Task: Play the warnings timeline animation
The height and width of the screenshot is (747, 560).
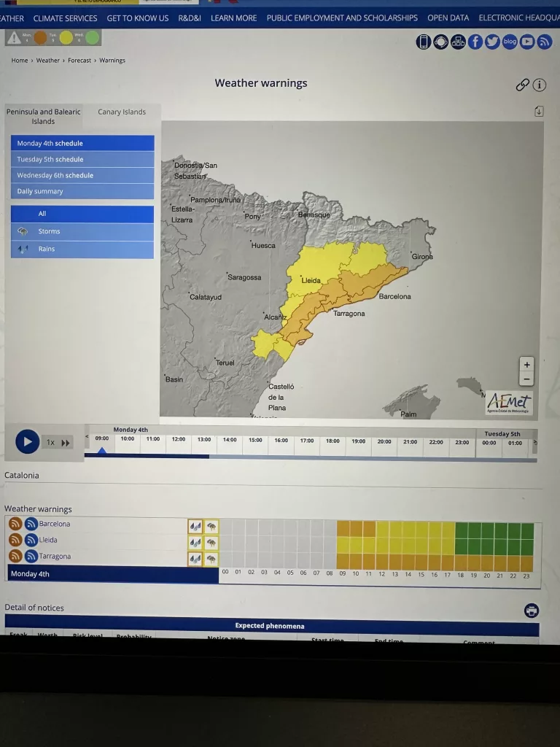Action: coord(27,441)
